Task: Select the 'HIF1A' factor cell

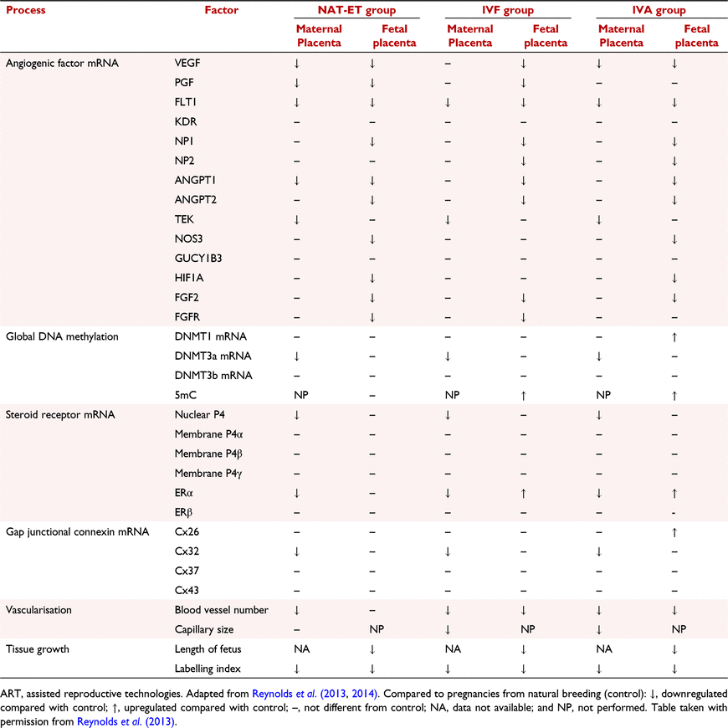Action: (x=189, y=278)
